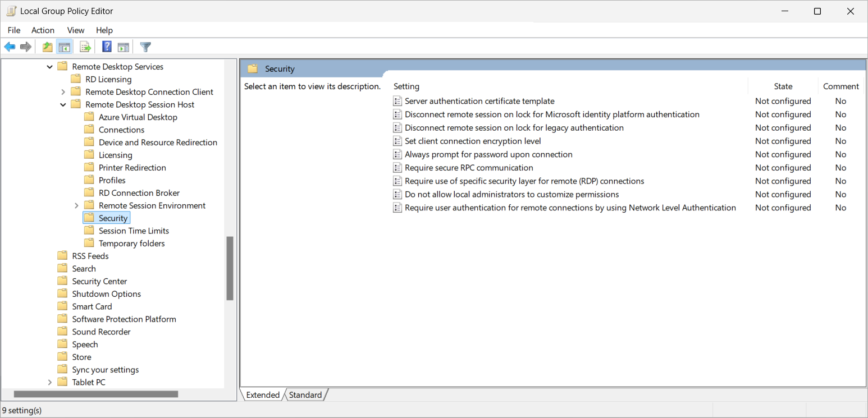Click the Store folder icon in the tree

(x=62, y=357)
